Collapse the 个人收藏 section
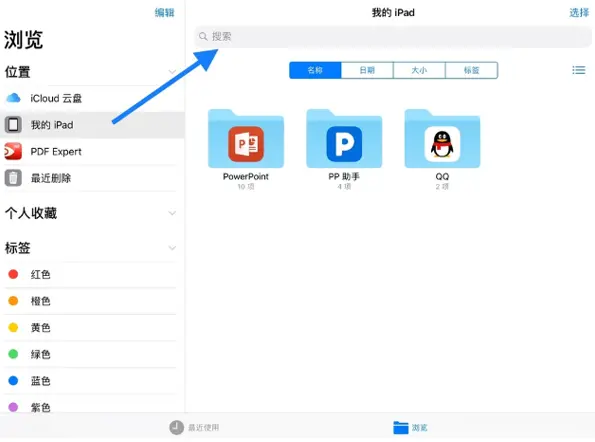 click(x=172, y=213)
